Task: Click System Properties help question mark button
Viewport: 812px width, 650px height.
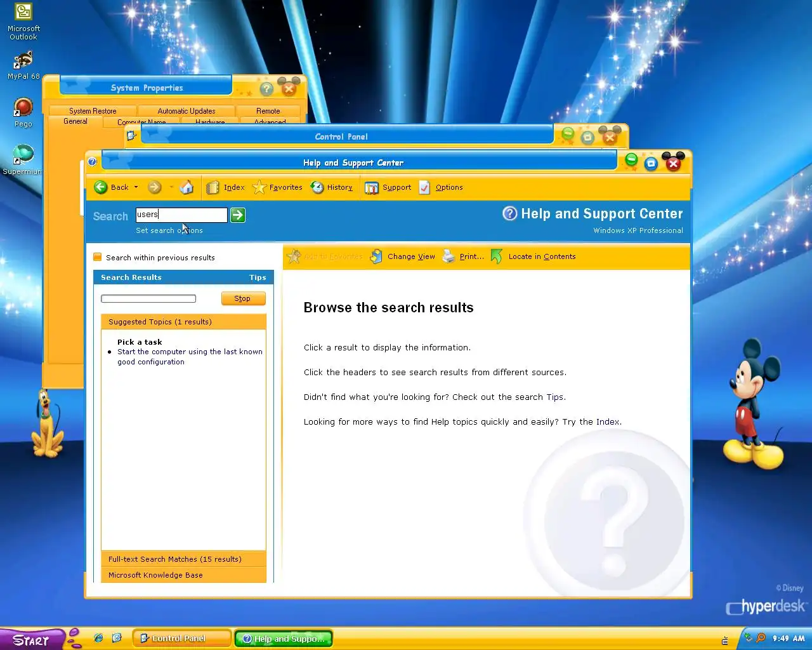Action: pyautogui.click(x=267, y=89)
